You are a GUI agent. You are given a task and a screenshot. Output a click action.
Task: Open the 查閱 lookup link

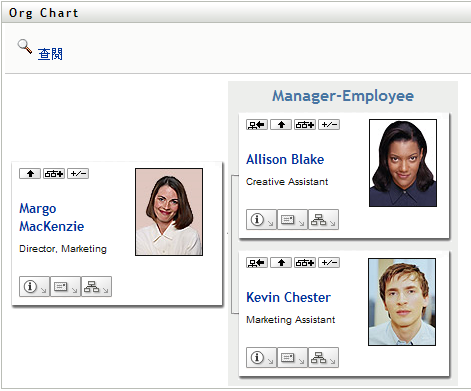coord(50,54)
